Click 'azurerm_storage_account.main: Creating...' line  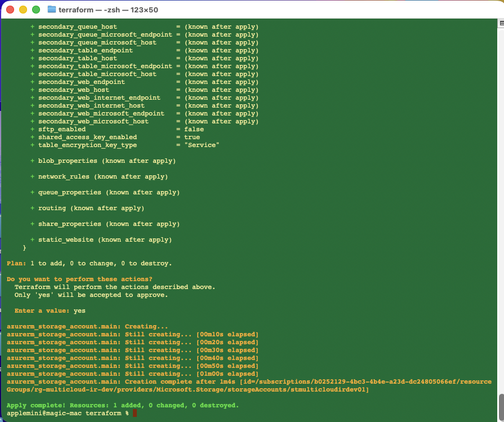pos(87,326)
